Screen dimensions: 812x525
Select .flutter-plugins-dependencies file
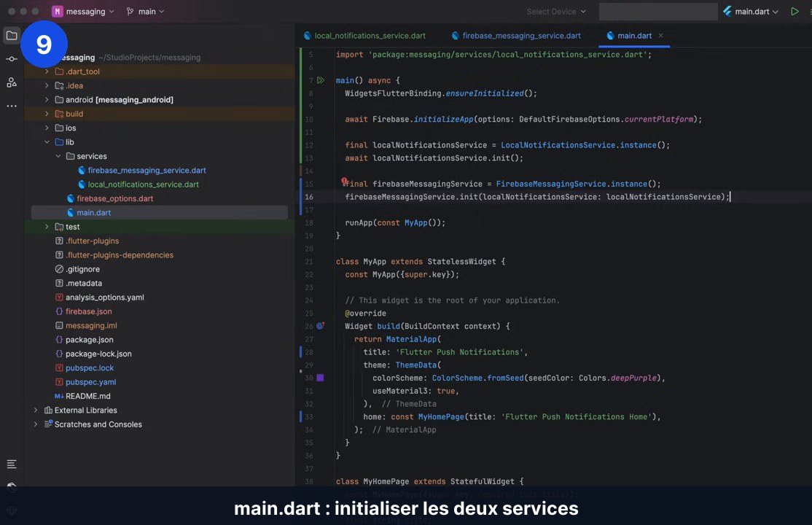tap(119, 255)
